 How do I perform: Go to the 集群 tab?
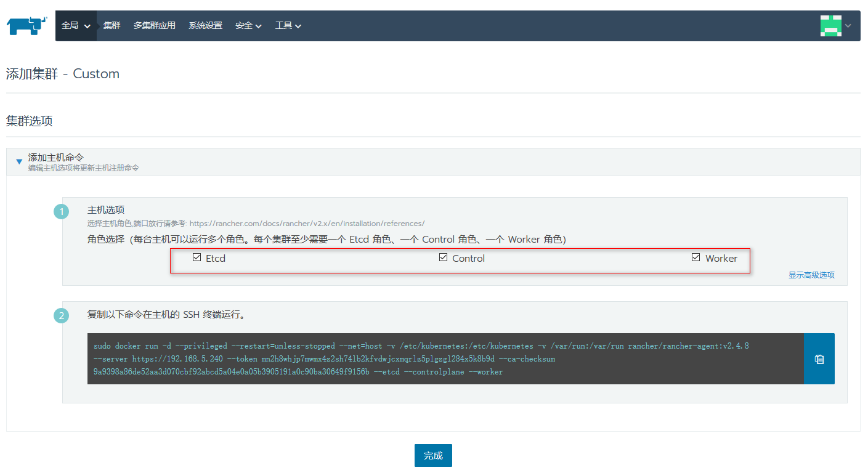coord(112,26)
